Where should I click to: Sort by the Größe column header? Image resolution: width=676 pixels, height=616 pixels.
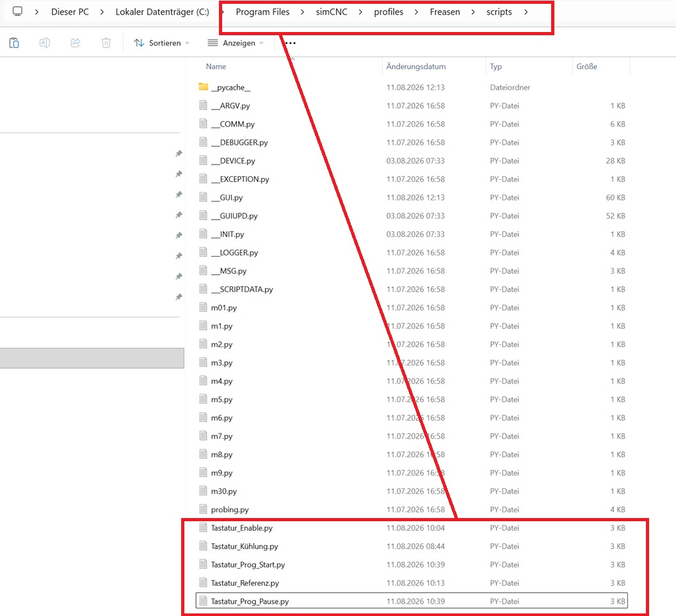click(x=587, y=67)
